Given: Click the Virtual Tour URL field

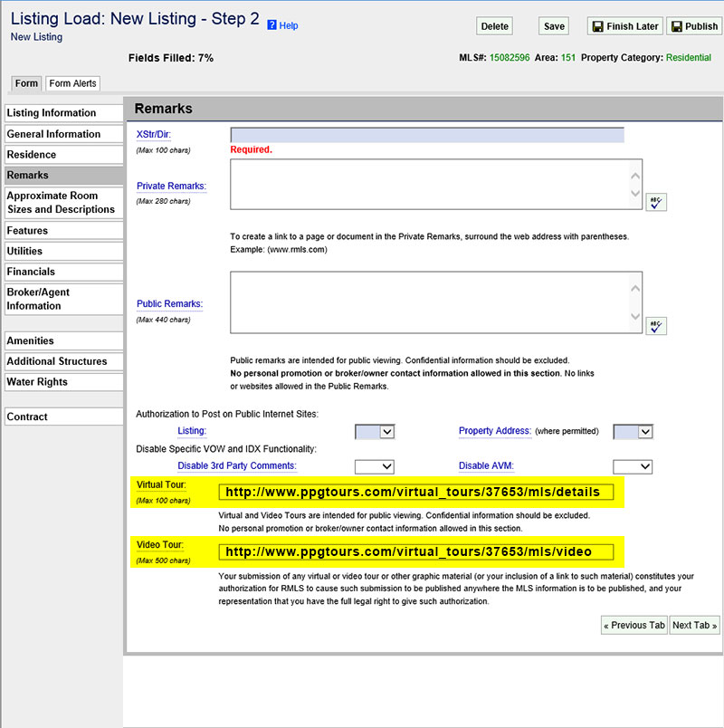Looking at the screenshot, I should pyautogui.click(x=416, y=492).
